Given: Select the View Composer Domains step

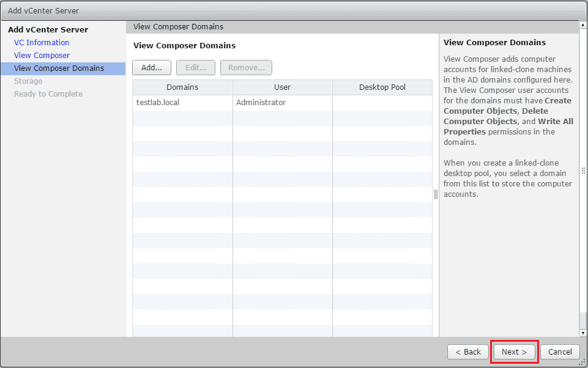Looking at the screenshot, I should click(63, 68).
